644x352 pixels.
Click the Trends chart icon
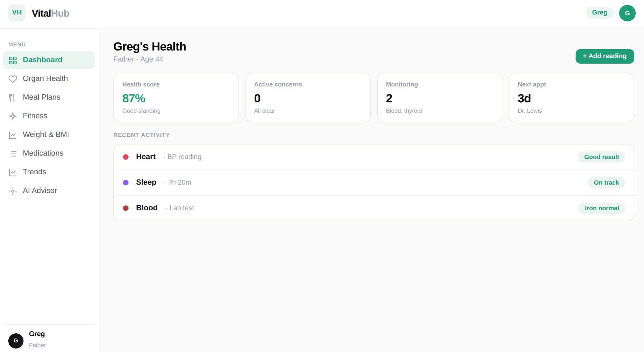pos(13,172)
